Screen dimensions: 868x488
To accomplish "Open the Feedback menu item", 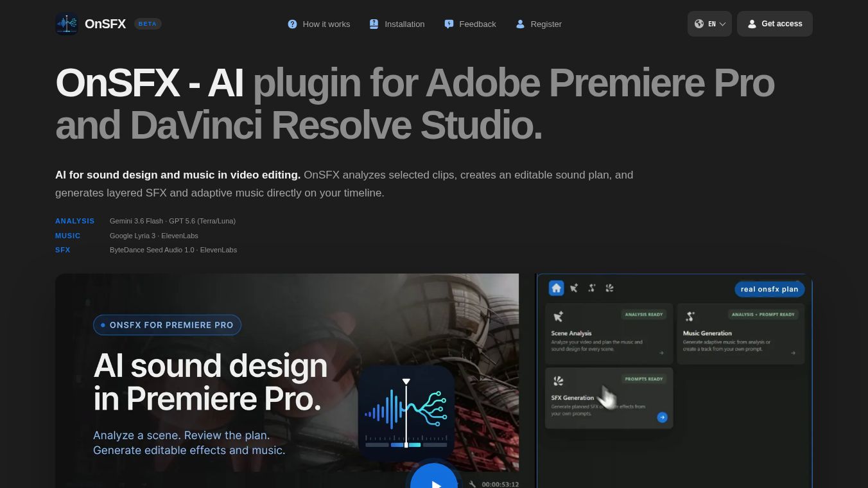I will pyautogui.click(x=471, y=24).
